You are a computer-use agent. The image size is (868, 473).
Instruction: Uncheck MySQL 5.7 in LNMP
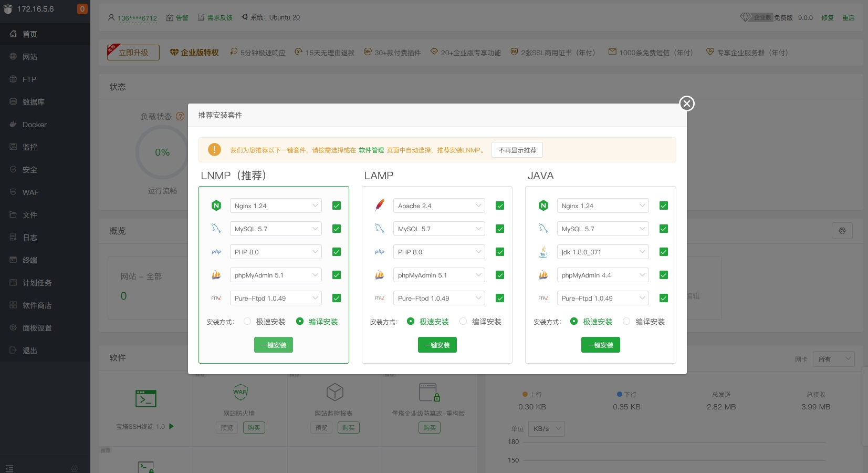coord(337,229)
